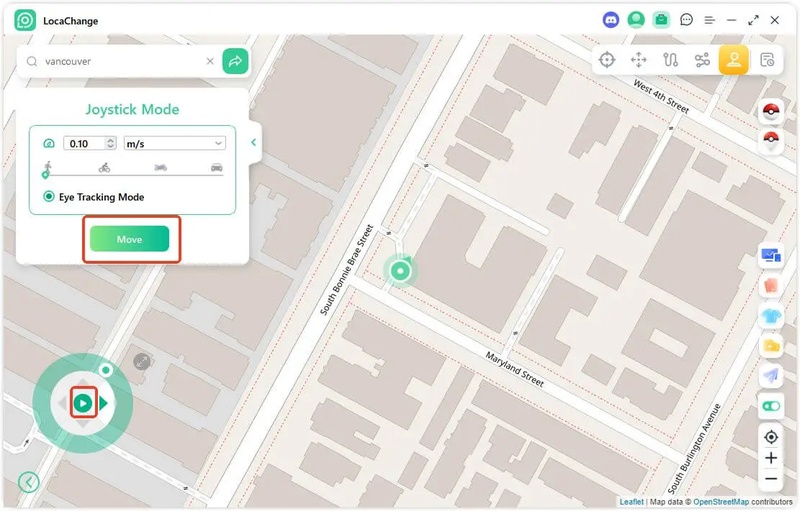Viewport: 800px width, 511px height.
Task: Click the vancouver search field
Action: point(122,61)
